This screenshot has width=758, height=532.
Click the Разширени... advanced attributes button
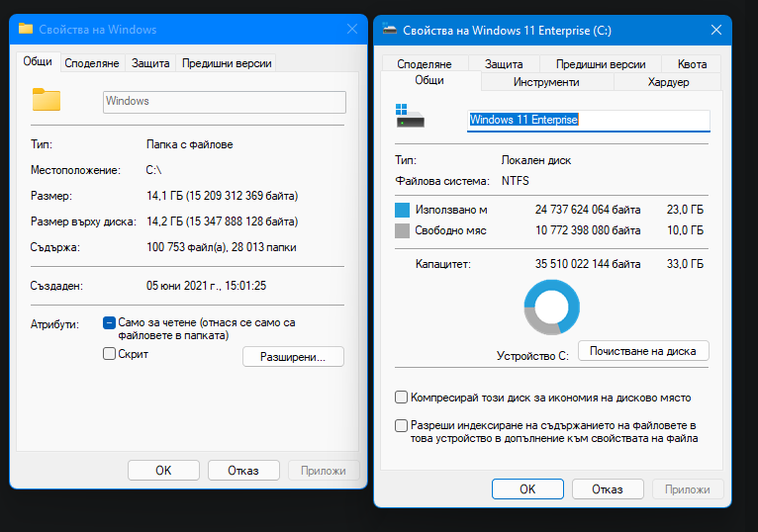tap(293, 357)
